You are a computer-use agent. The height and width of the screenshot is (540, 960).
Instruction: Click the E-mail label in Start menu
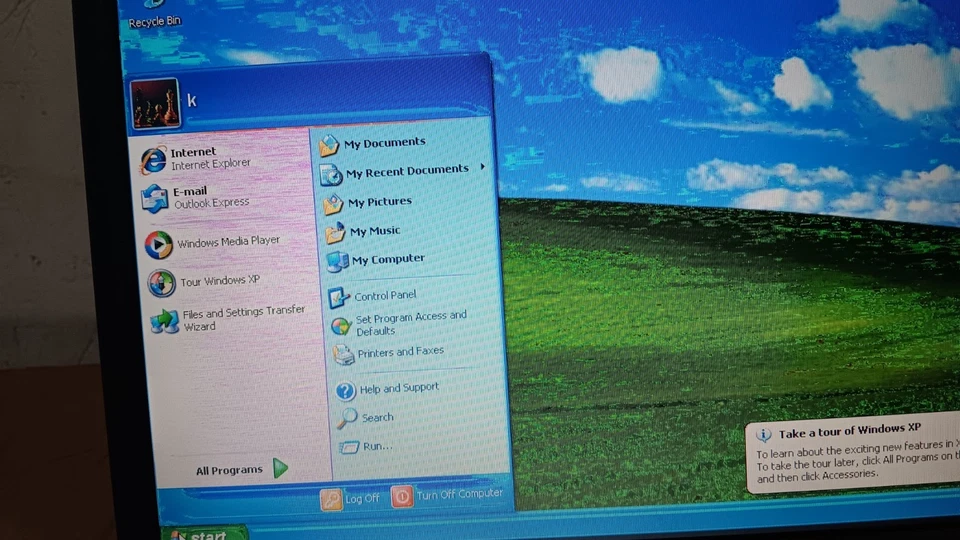click(190, 192)
